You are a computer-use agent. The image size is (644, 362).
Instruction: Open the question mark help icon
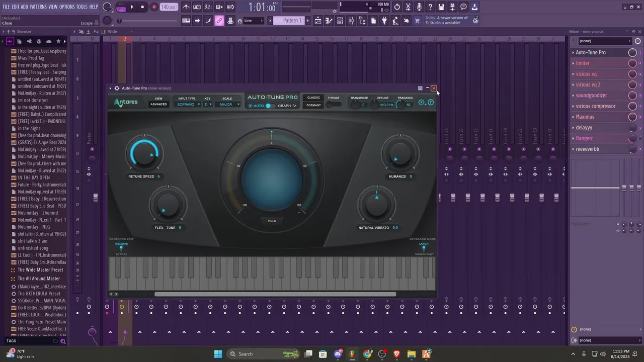click(x=430, y=7)
